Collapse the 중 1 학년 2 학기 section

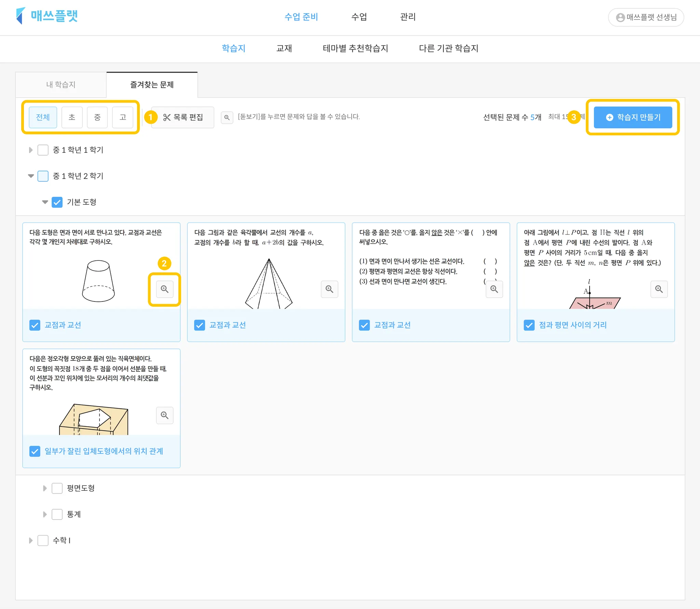(31, 176)
